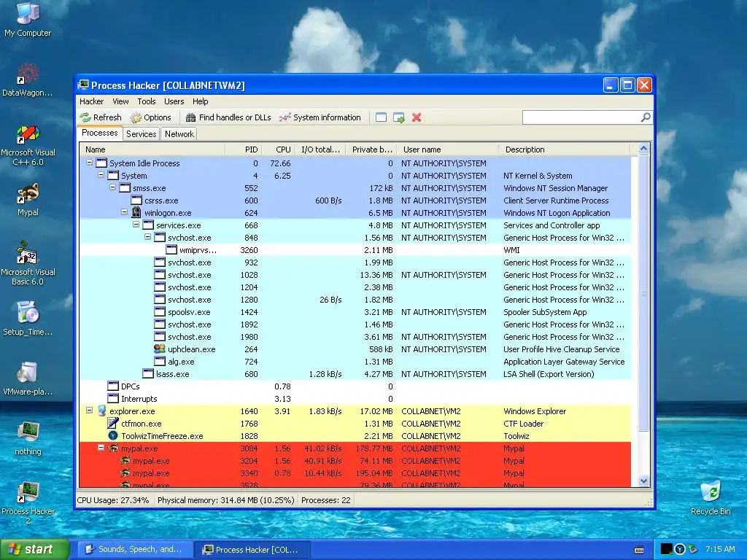Viewport: 747px width, 560px height.
Task: Click the search magnifier icon
Action: (x=646, y=117)
